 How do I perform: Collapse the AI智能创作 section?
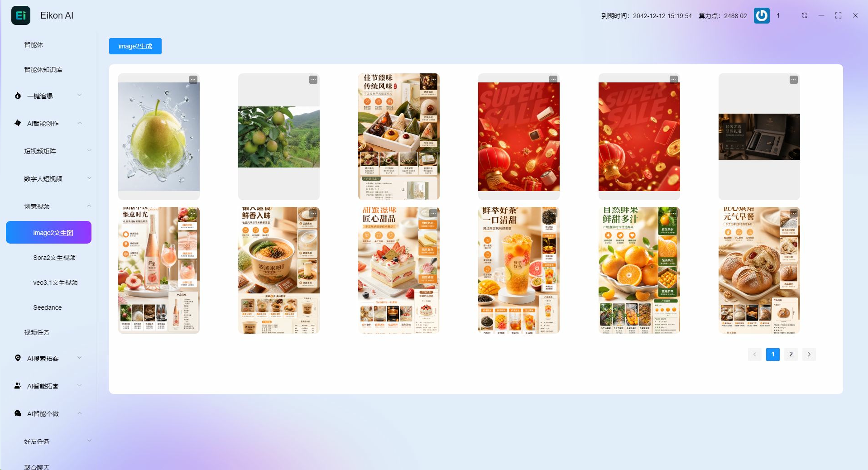[x=80, y=123]
